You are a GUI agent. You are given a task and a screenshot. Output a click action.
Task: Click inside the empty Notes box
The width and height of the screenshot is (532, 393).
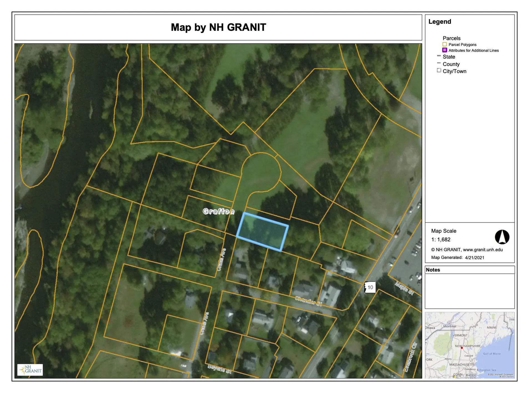tap(470, 291)
